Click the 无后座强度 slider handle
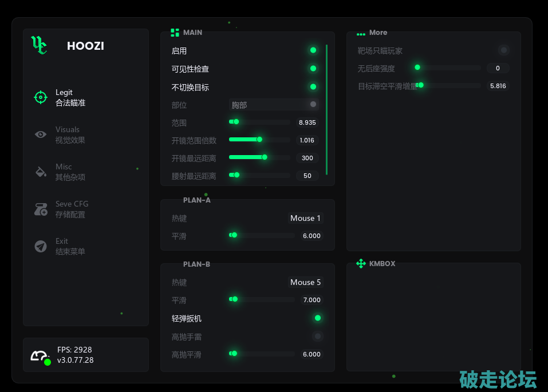The width and height of the screenshot is (548, 392). click(x=417, y=68)
